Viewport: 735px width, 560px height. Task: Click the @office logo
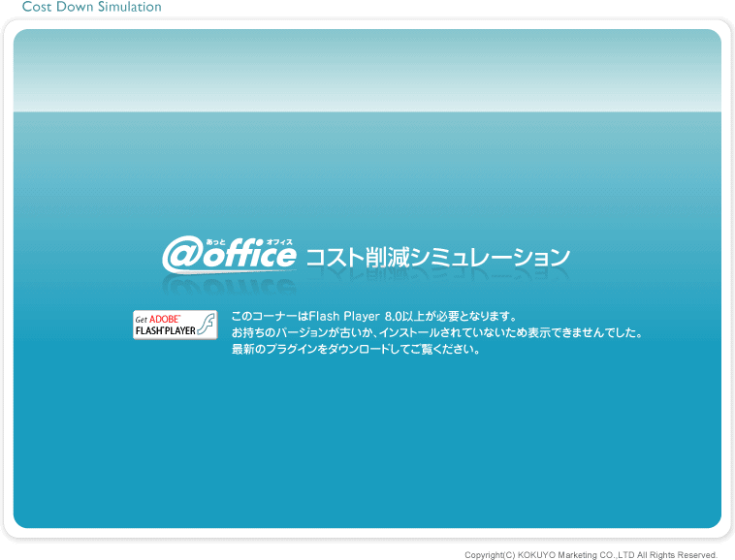tap(229, 255)
